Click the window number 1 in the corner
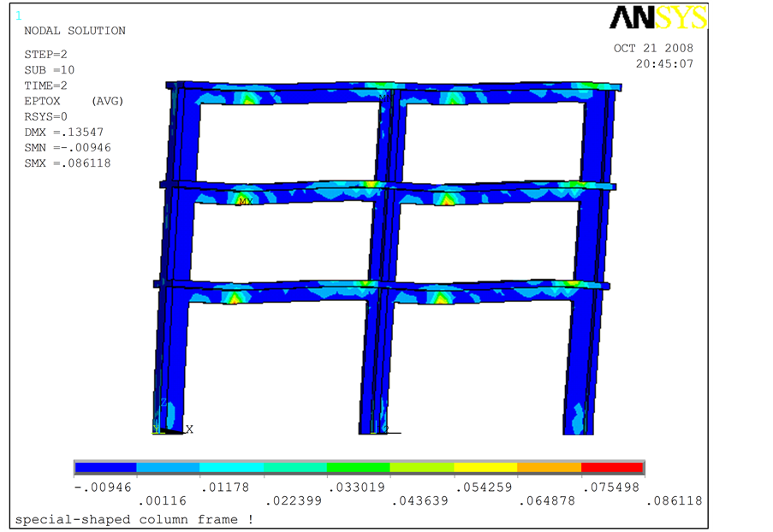The image size is (773, 532). point(19,15)
